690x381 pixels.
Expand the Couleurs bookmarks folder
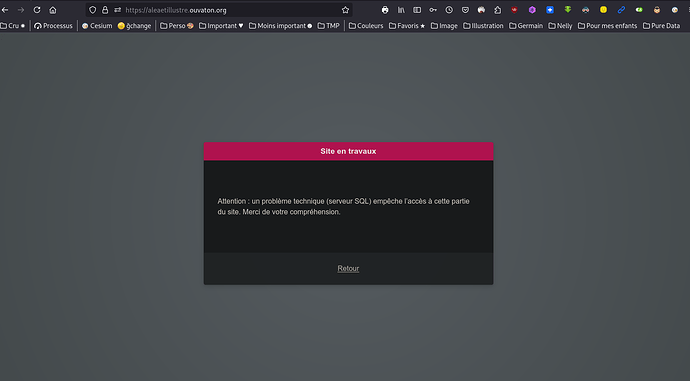366,26
